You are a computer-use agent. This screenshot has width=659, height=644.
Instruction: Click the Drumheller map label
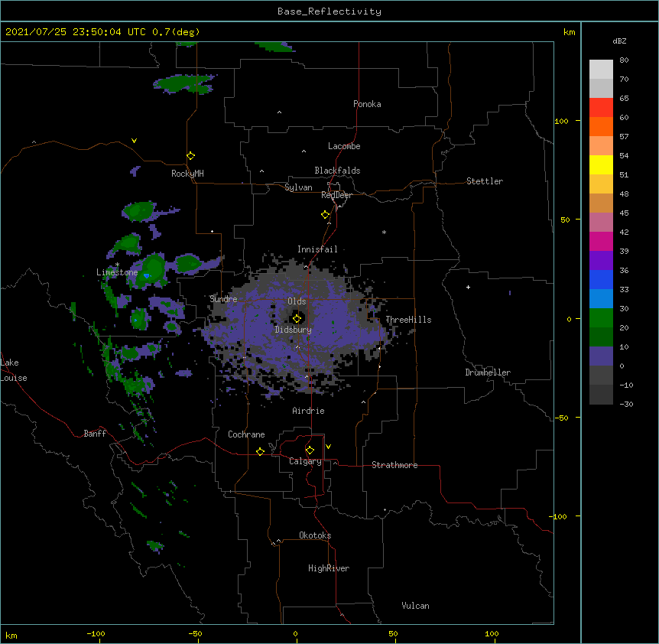[488, 372]
